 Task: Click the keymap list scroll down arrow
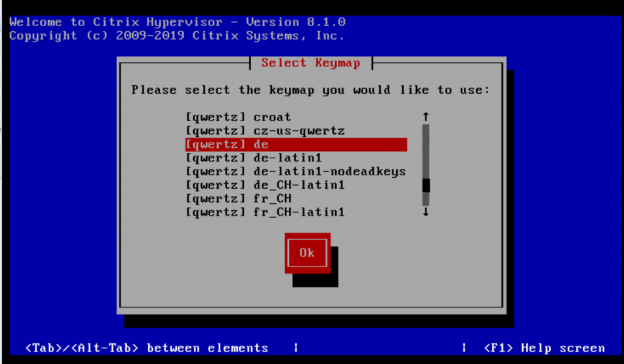[426, 212]
